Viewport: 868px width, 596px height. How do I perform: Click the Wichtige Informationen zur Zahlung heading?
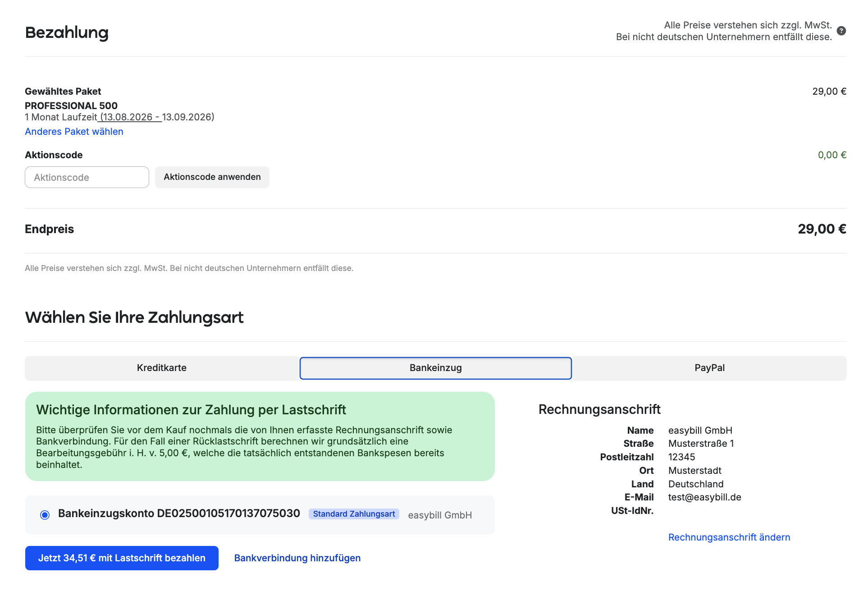[x=191, y=410]
